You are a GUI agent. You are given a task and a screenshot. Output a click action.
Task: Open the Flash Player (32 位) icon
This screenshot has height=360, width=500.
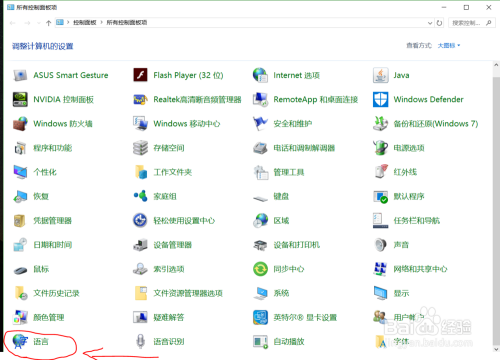tap(140, 75)
